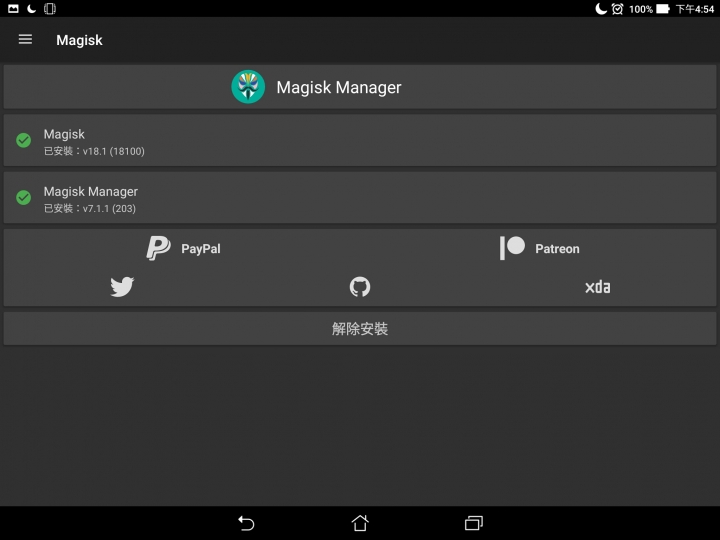Open the hamburger navigation menu
720x540 pixels.
pos(25,39)
